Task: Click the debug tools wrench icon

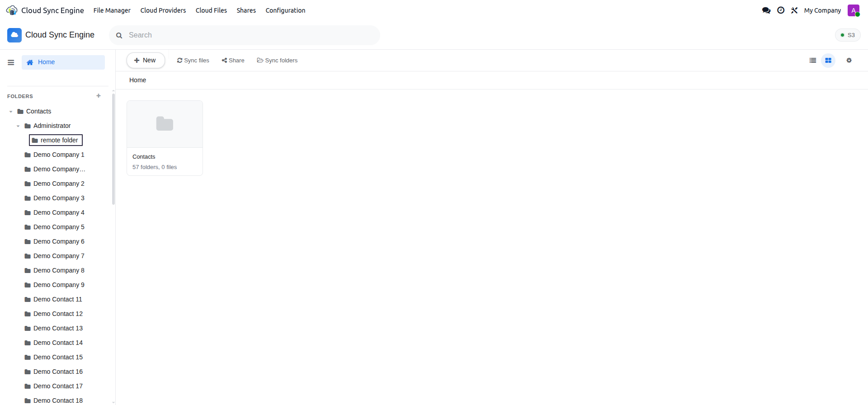Action: pyautogui.click(x=794, y=10)
